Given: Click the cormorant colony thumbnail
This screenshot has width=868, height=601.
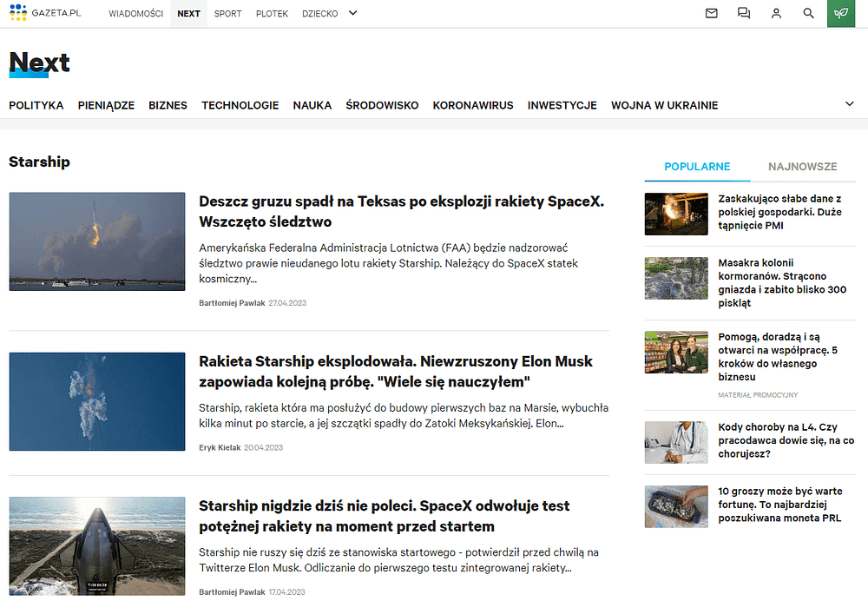Looking at the screenshot, I should pos(676,278).
